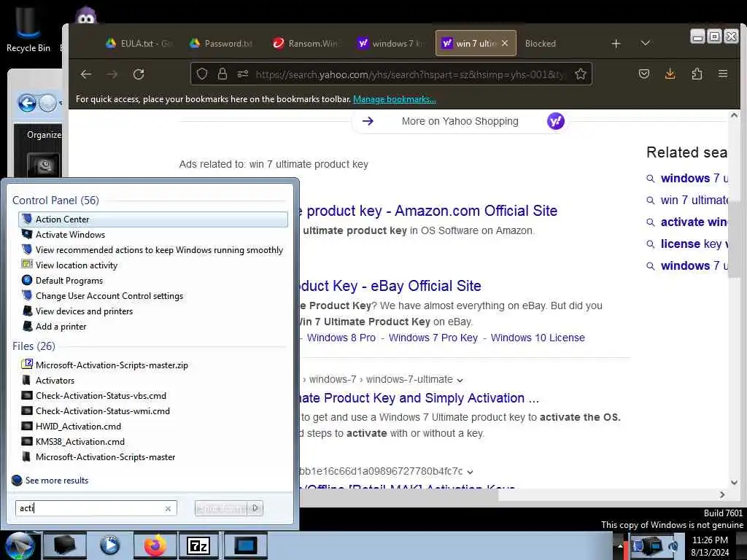Expand the Shut down options arrow
This screenshot has width=747, height=560.
(x=255, y=508)
